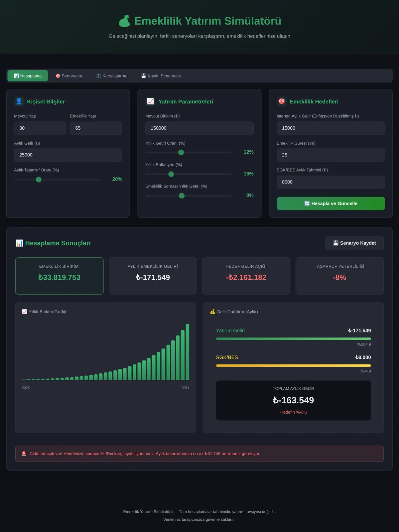Click the siren icon in the warning banner

click(24, 454)
